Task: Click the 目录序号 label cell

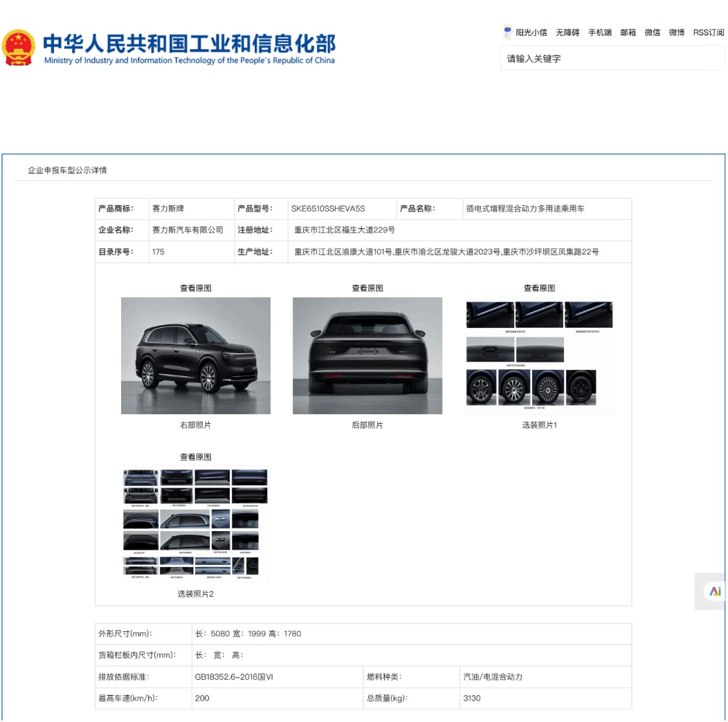Action: coord(122,252)
